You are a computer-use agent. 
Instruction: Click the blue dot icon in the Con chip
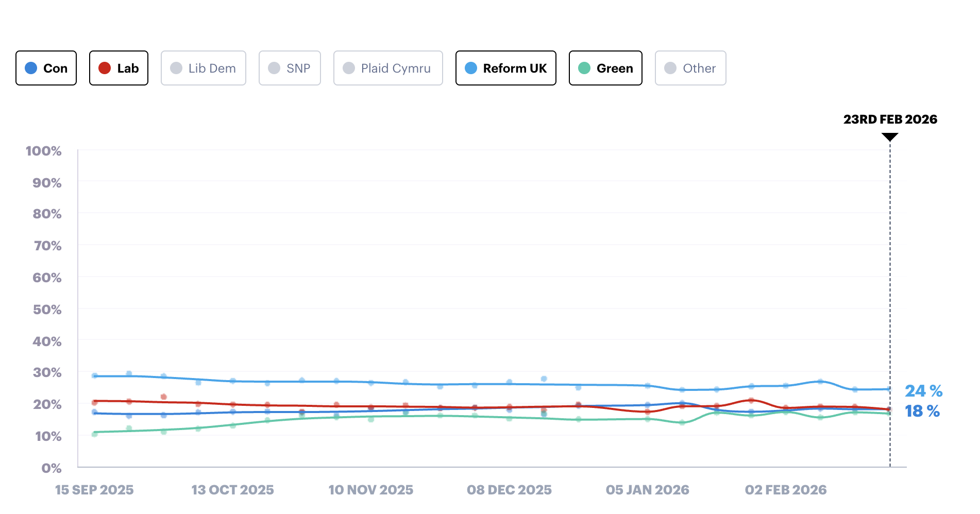(x=31, y=68)
